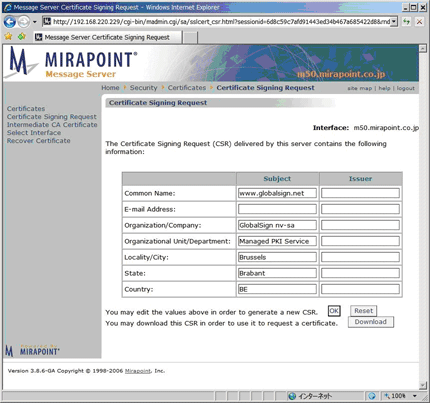
Task: Open the recent pages dropdown arrow
Action: [35, 22]
